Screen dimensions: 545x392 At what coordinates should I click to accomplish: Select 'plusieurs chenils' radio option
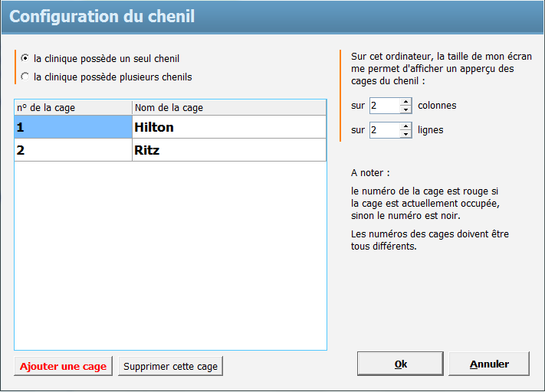(26, 77)
